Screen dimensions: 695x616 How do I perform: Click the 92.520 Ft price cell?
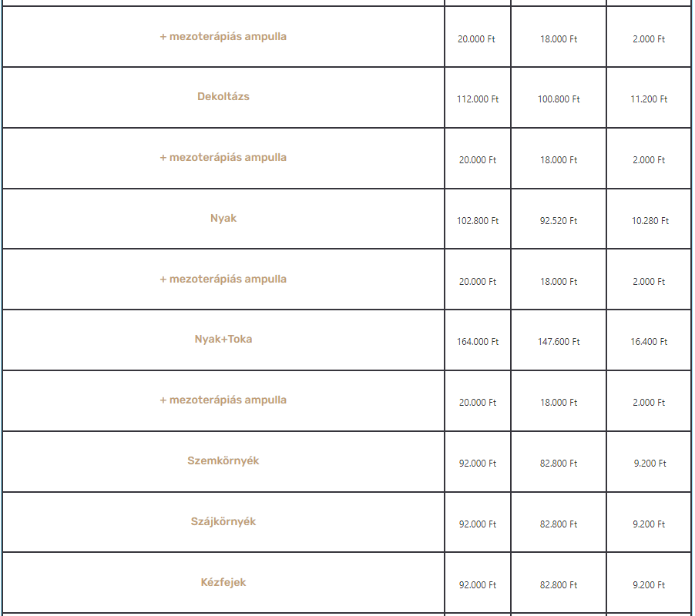tap(559, 220)
